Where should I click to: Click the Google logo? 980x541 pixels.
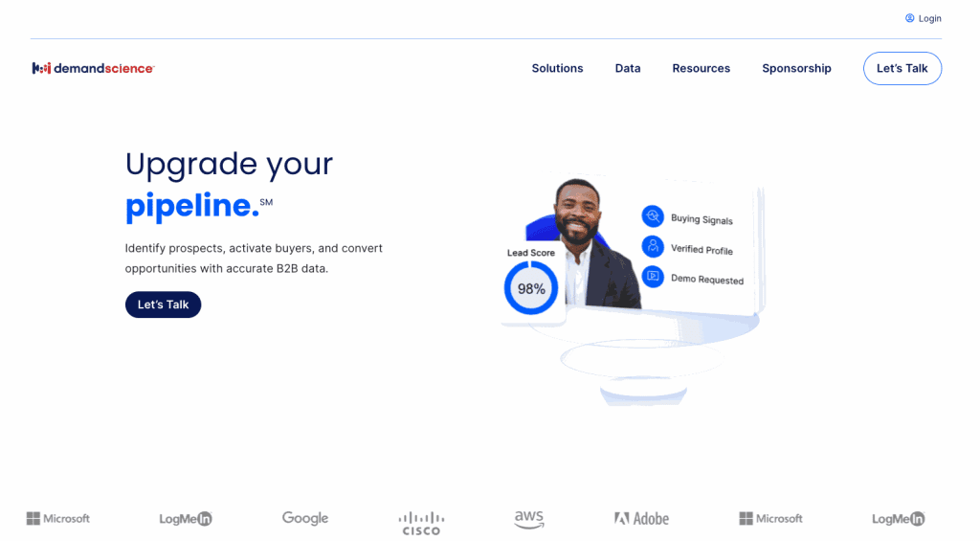(305, 518)
